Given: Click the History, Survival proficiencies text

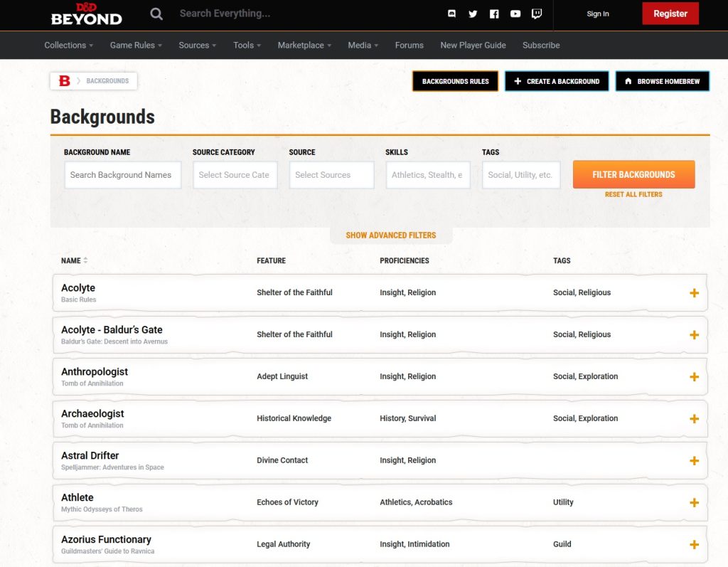Looking at the screenshot, I should (407, 418).
